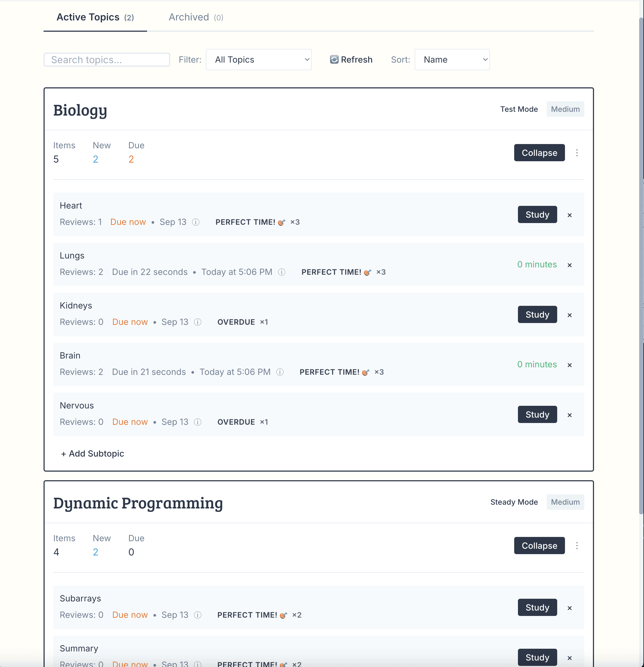Open Biology's three-dot options menu
The width and height of the screenshot is (644, 667).
click(578, 153)
